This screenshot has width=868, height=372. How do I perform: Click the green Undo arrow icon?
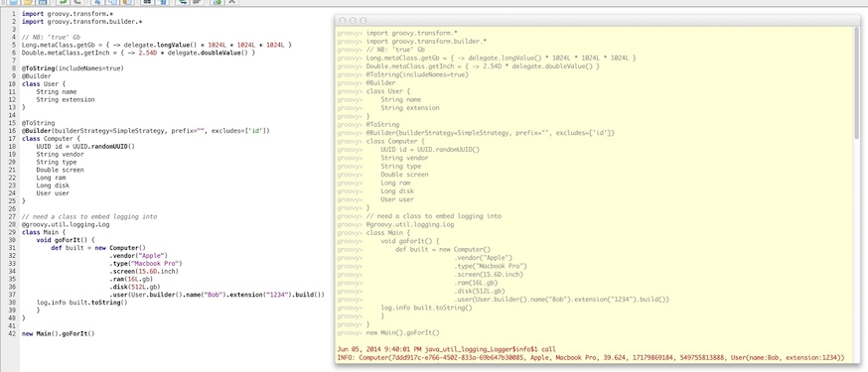(63, 2)
